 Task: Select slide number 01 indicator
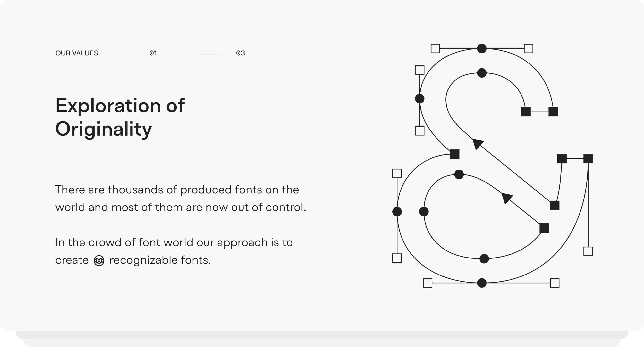pos(153,53)
